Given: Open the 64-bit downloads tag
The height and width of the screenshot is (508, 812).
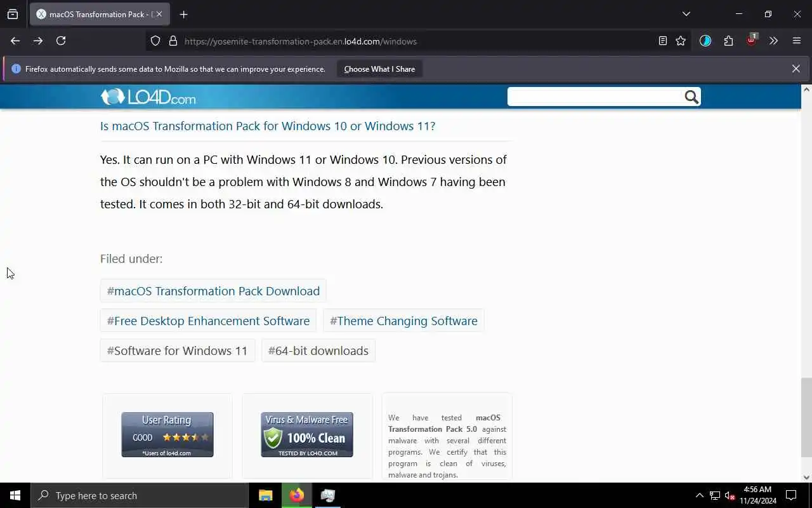Looking at the screenshot, I should point(318,351).
